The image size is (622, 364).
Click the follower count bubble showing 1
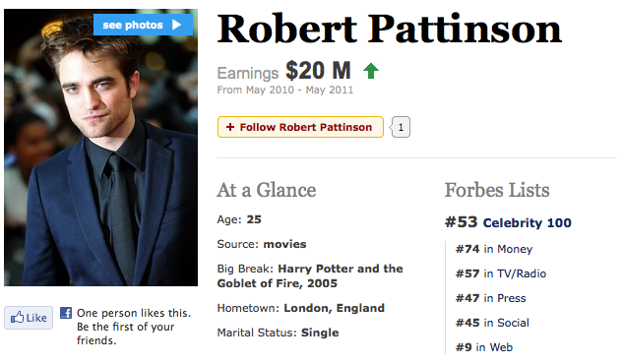(x=401, y=127)
